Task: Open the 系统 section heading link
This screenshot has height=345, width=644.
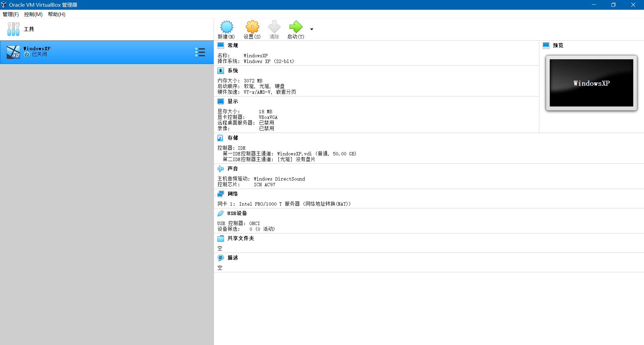Action: click(233, 71)
